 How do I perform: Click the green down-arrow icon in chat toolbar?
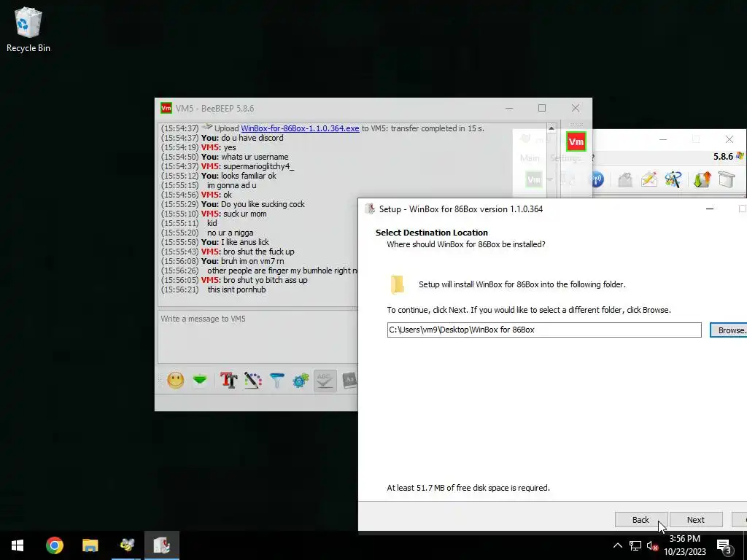pos(200,380)
